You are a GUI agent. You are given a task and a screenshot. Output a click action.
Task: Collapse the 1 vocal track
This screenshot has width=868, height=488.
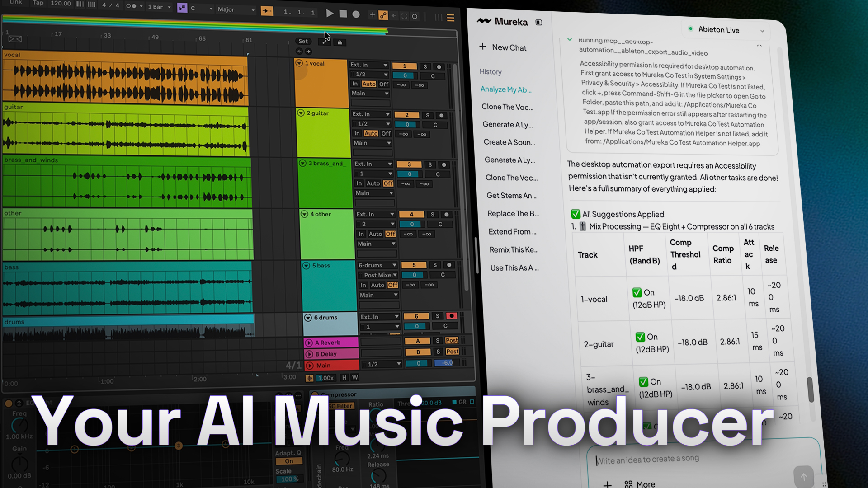click(x=299, y=63)
